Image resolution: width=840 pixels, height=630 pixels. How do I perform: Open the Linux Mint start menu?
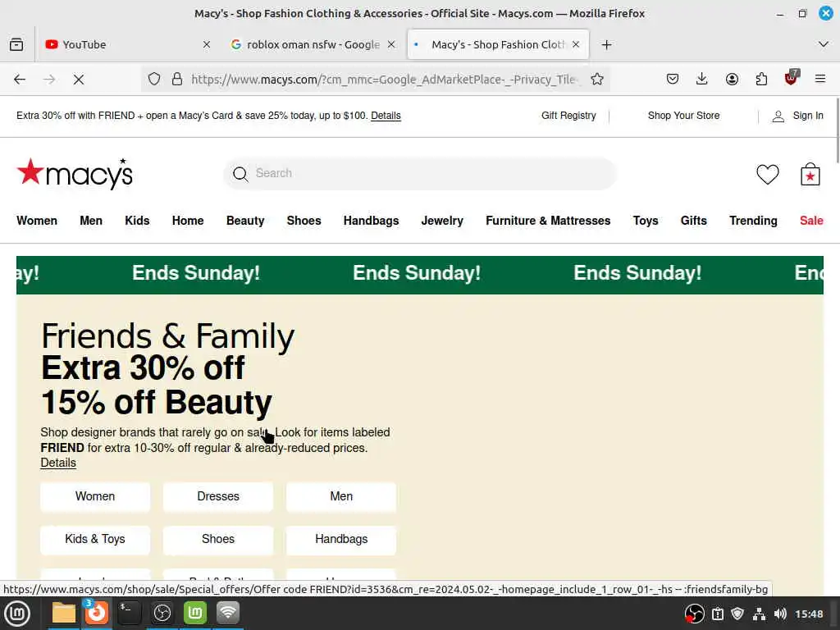tap(16, 614)
